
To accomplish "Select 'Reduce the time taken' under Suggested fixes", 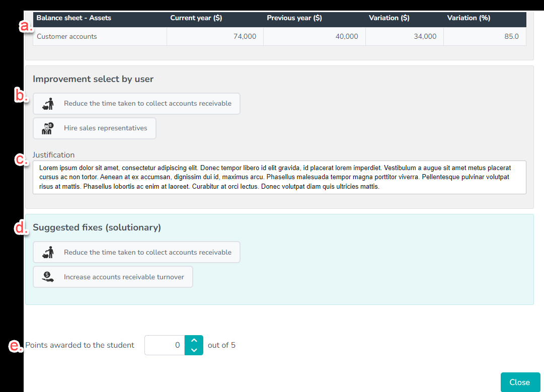I will (x=136, y=252).
